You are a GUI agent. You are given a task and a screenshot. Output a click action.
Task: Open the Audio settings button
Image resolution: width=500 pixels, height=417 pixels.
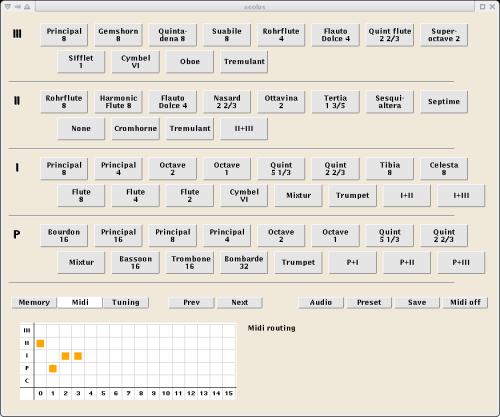pos(321,303)
